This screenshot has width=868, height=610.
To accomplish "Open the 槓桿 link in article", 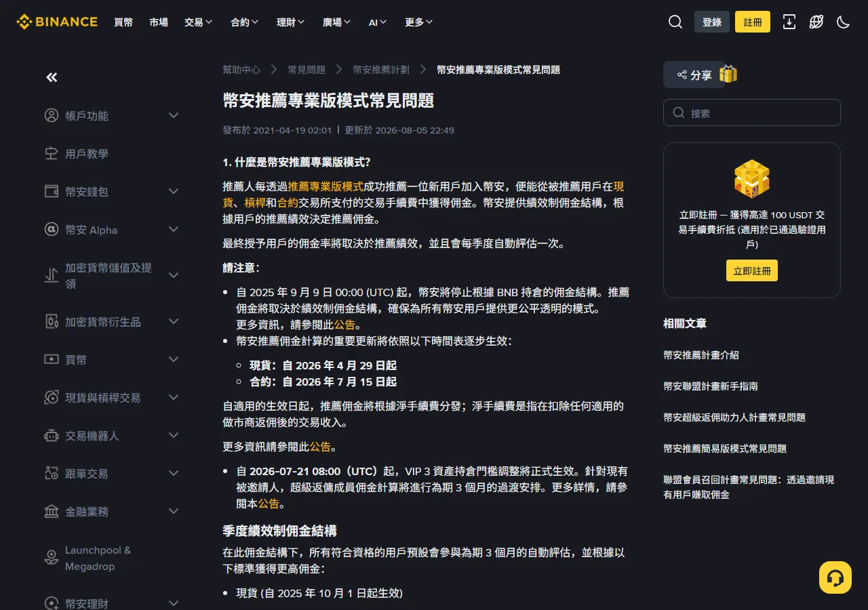I will (x=255, y=203).
